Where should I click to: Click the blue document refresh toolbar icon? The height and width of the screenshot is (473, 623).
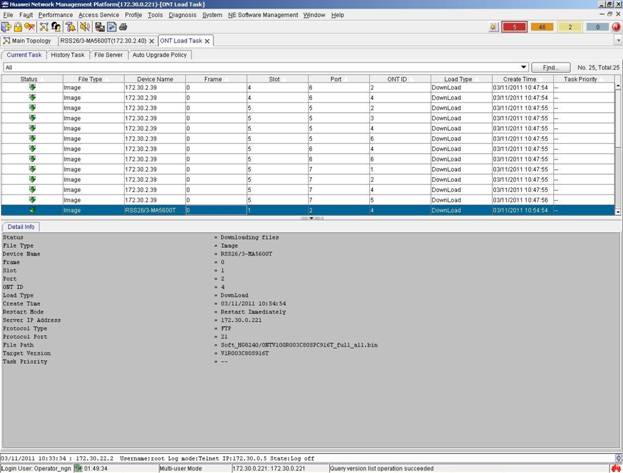point(112,27)
